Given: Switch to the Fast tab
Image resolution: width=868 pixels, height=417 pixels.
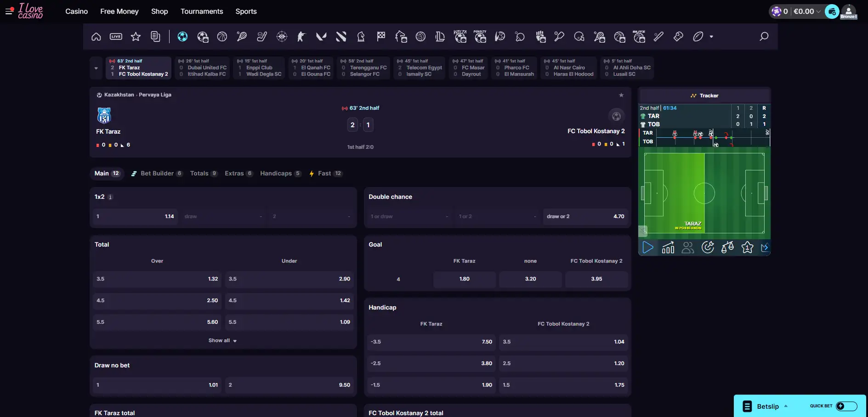Looking at the screenshot, I should tap(326, 174).
